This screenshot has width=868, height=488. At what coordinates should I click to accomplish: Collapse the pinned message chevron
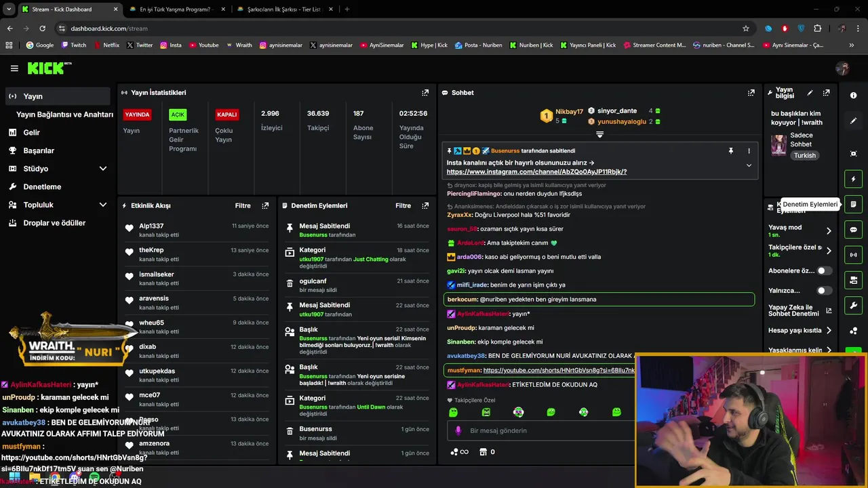[x=749, y=165]
